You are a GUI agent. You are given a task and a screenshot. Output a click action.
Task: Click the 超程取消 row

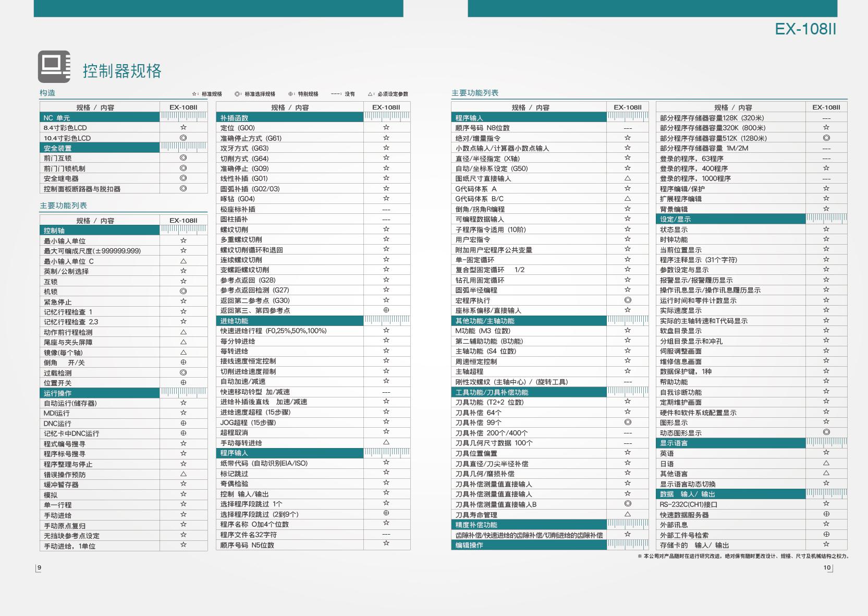point(313,432)
